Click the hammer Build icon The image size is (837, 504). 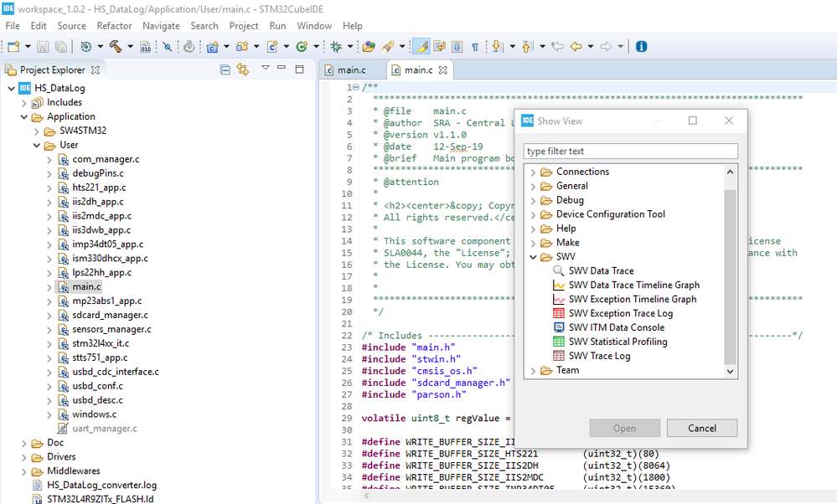(116, 46)
